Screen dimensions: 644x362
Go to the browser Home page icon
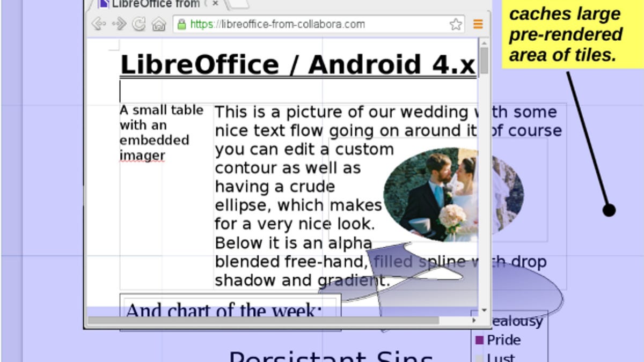coord(158,24)
